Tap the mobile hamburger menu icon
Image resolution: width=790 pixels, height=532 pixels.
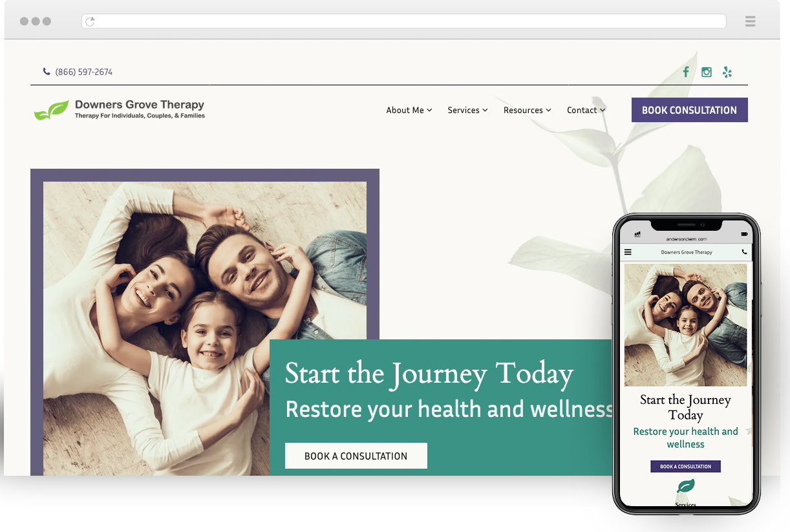click(628, 252)
